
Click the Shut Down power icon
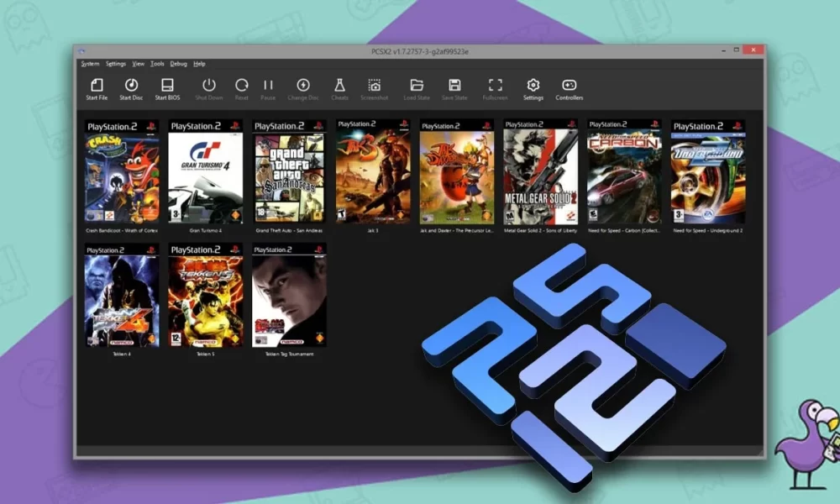[x=209, y=85]
